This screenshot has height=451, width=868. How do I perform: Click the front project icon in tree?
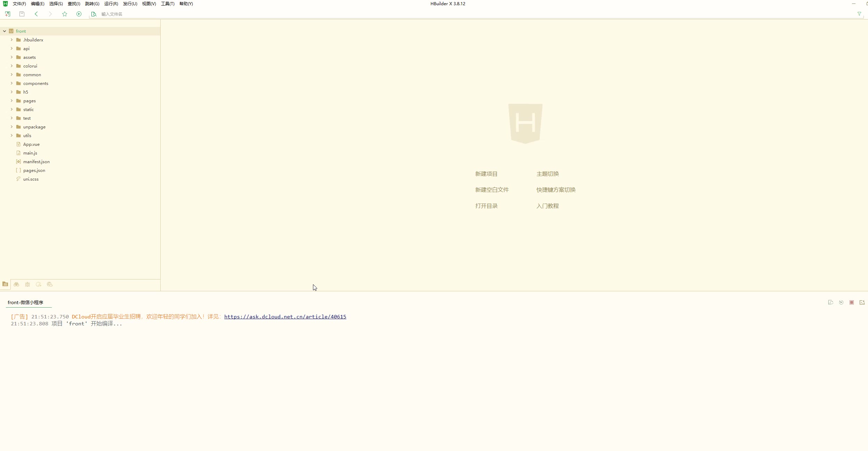click(11, 31)
